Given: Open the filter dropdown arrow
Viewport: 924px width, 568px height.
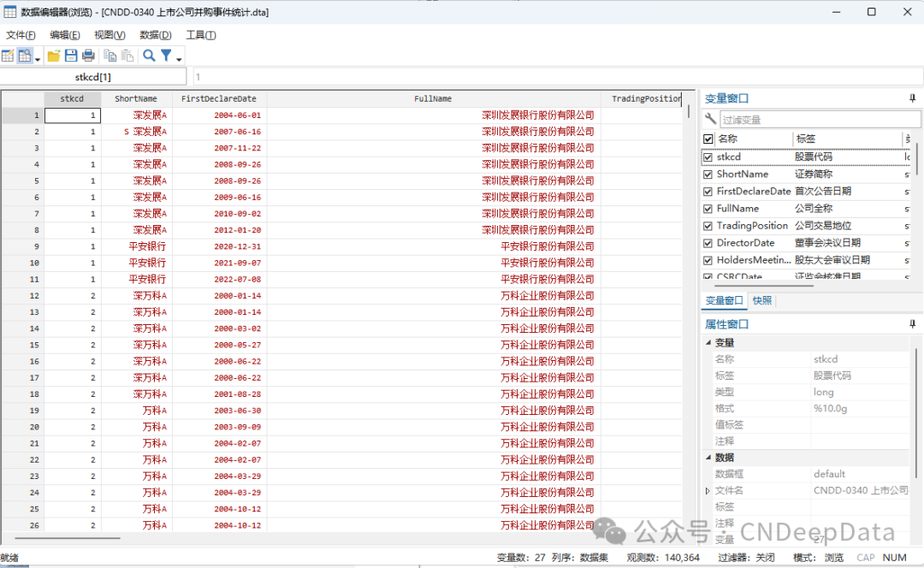Looking at the screenshot, I should tap(179, 59).
